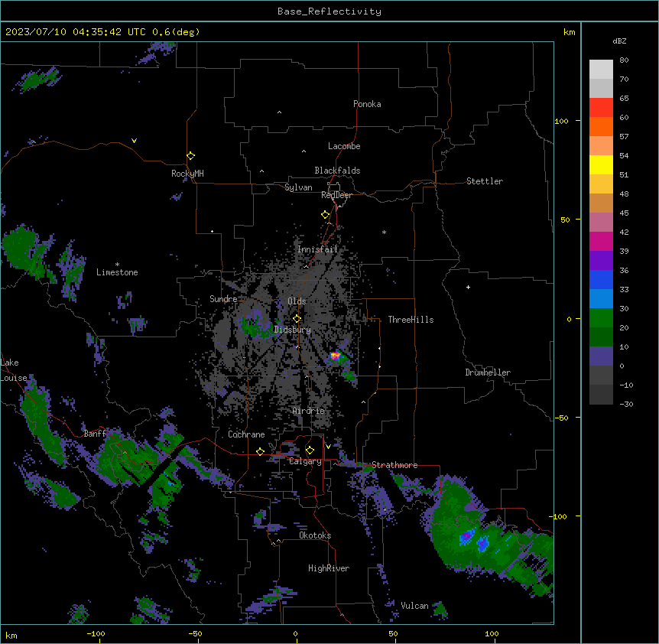Click the Blackfalds city label
The image size is (659, 644).
click(x=337, y=171)
